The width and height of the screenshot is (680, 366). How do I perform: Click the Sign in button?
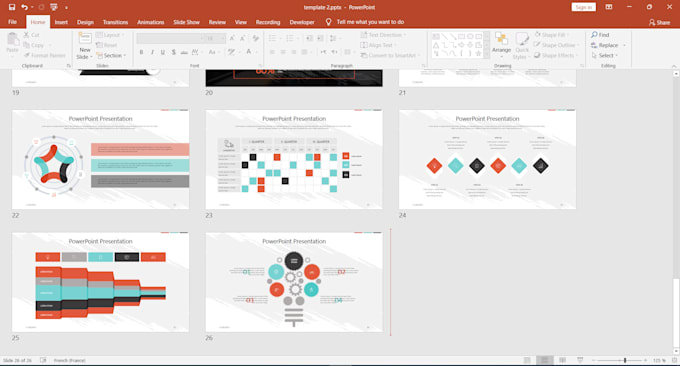click(x=583, y=7)
